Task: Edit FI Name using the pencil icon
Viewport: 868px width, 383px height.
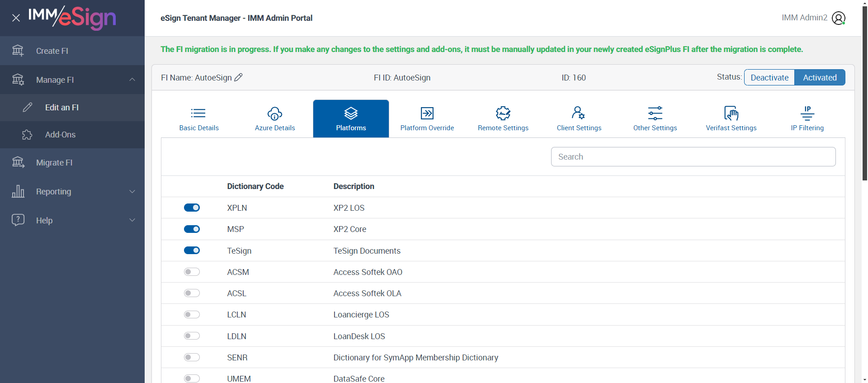Action: pyautogui.click(x=238, y=77)
